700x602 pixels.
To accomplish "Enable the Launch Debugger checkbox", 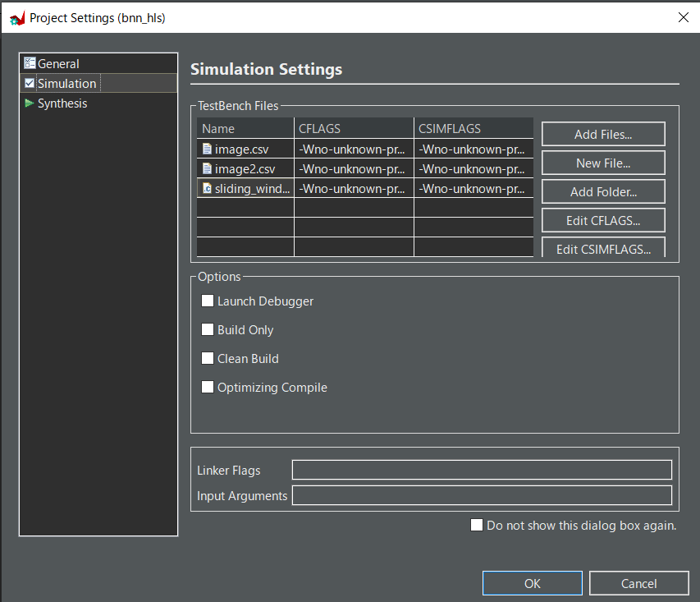I will coord(208,301).
